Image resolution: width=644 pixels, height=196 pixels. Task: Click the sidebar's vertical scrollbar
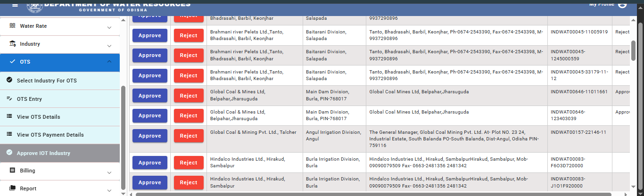pos(123,138)
